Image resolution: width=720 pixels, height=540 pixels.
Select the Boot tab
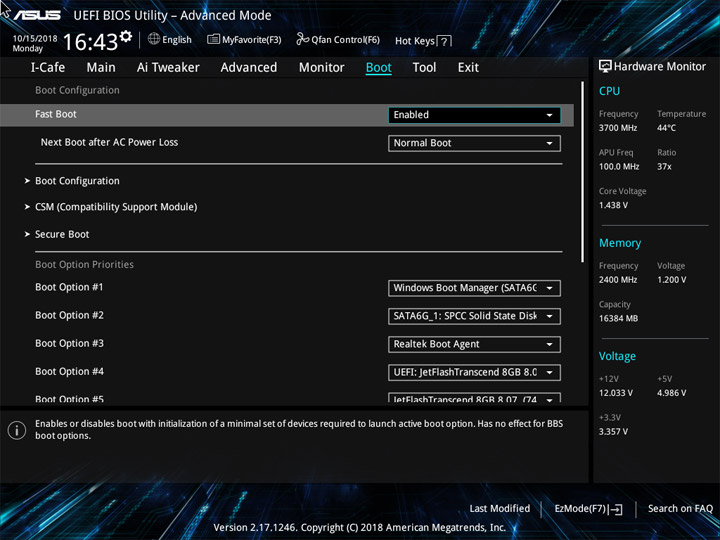click(379, 68)
